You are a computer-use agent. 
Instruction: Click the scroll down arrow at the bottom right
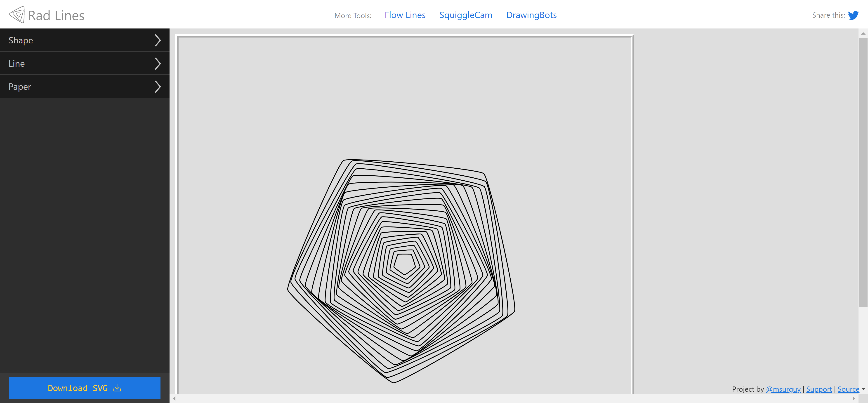863,389
